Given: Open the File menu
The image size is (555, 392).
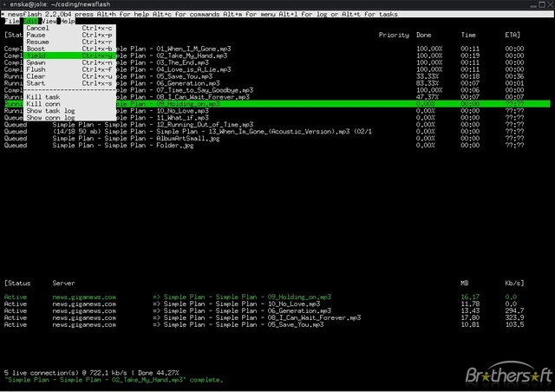Looking at the screenshot, I should tap(11, 21).
